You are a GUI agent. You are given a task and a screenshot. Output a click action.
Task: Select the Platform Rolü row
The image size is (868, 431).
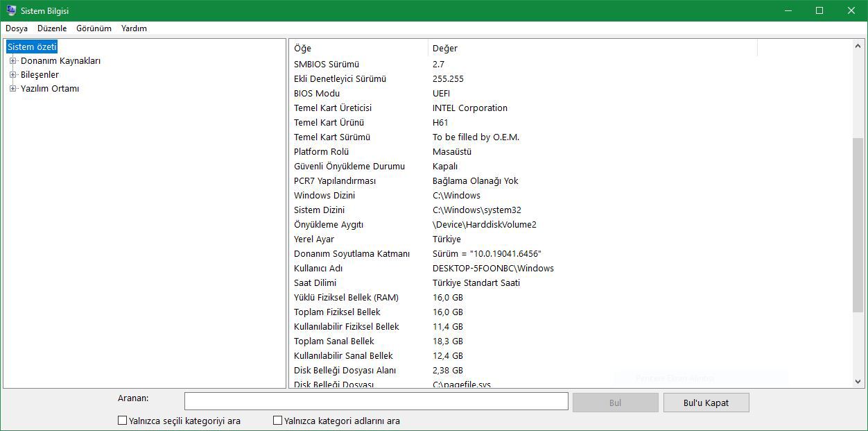[x=571, y=152]
